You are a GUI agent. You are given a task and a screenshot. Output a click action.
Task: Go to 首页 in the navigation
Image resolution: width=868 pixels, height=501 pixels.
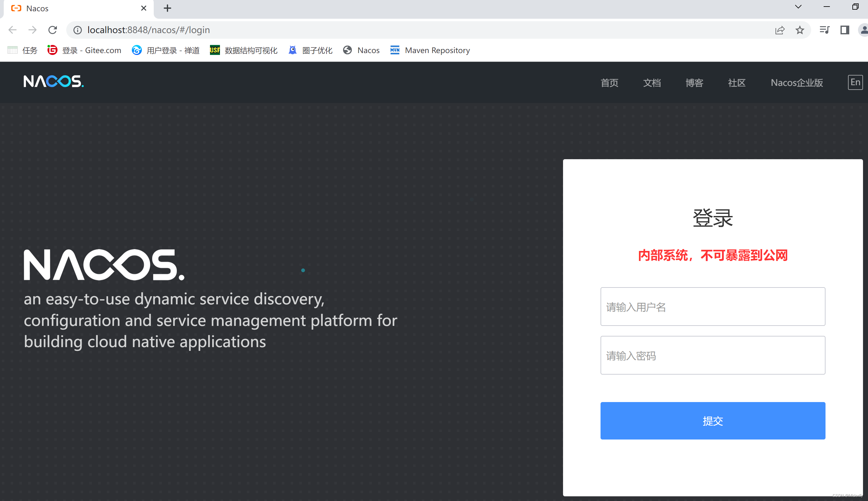[609, 83]
